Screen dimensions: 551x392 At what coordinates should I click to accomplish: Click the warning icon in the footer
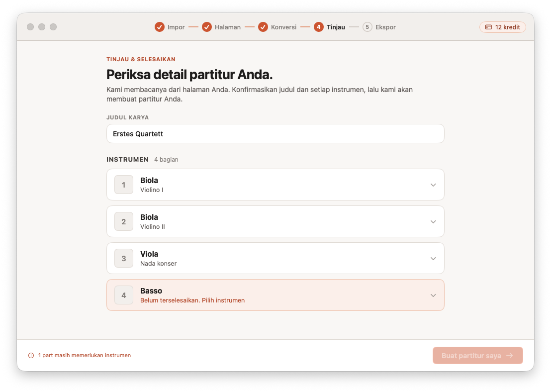pos(31,356)
